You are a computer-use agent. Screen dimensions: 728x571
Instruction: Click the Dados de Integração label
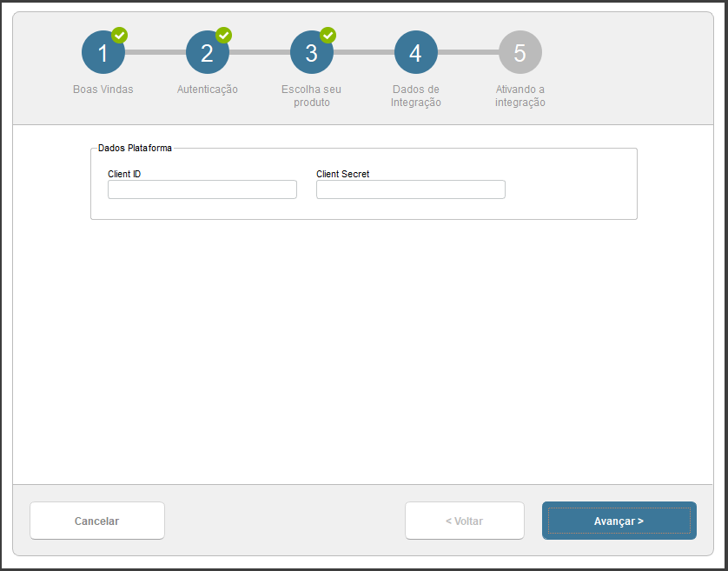[416, 96]
